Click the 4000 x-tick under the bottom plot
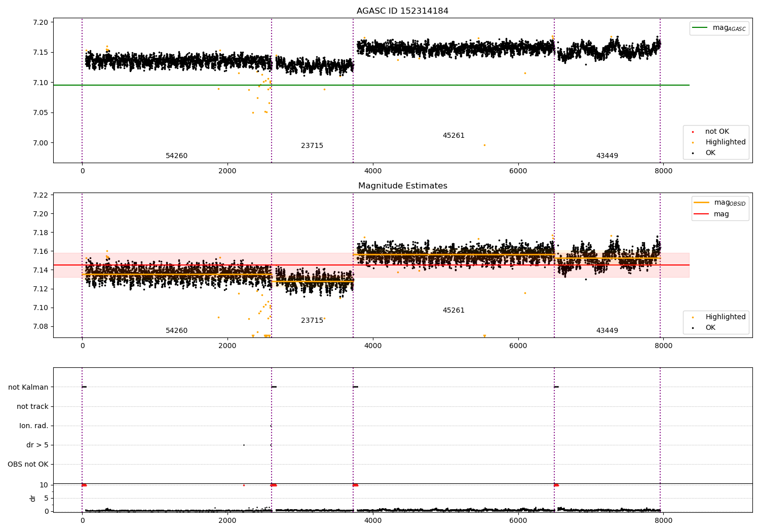 tap(373, 521)
